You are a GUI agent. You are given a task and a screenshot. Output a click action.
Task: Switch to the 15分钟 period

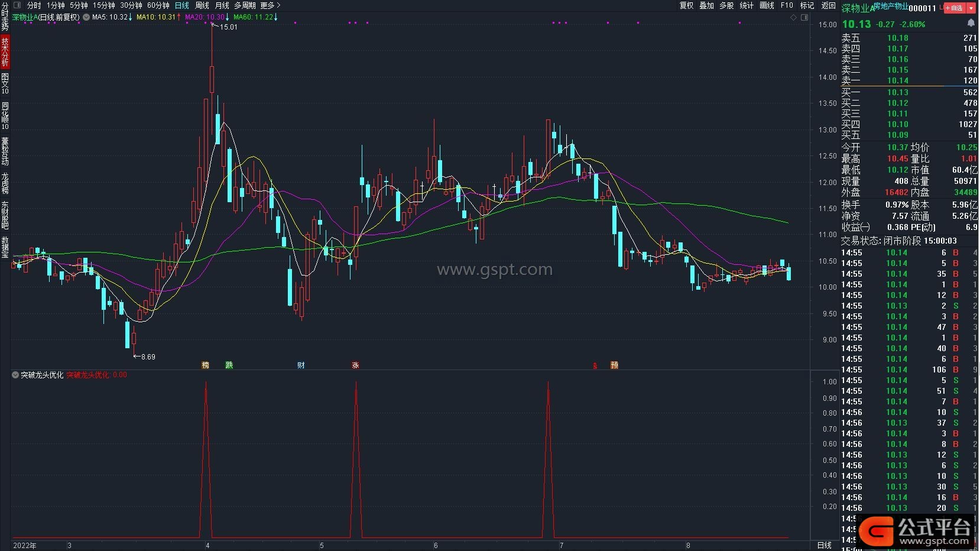point(104,5)
